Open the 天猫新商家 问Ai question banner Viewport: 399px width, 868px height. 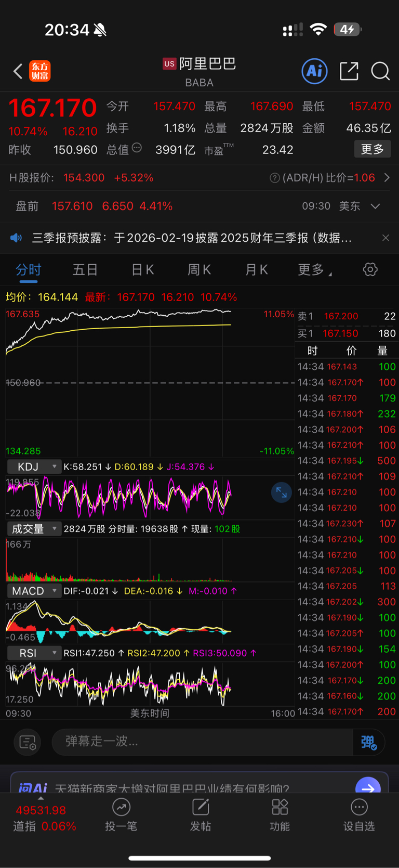point(199,783)
